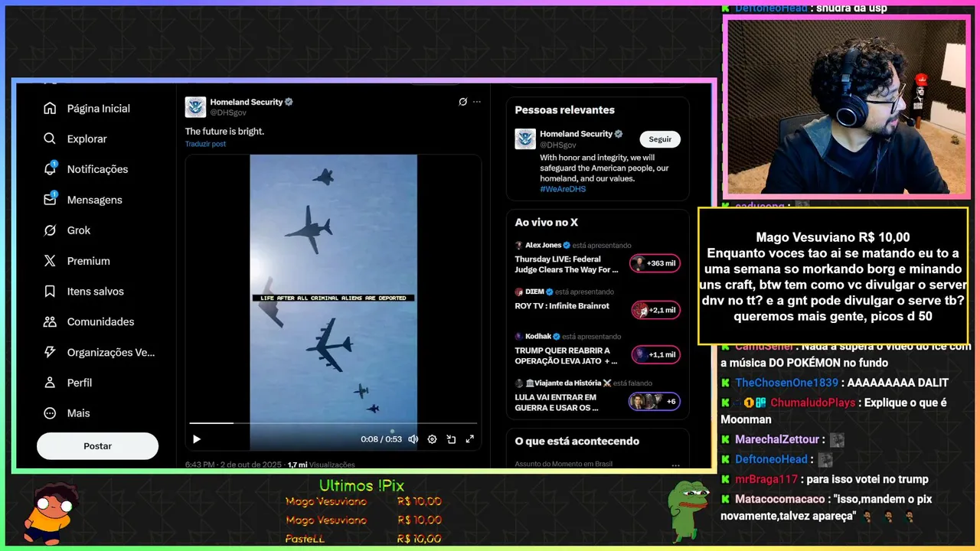Click the Pessoas relevantes heading
The width and height of the screenshot is (980, 551).
click(x=564, y=110)
